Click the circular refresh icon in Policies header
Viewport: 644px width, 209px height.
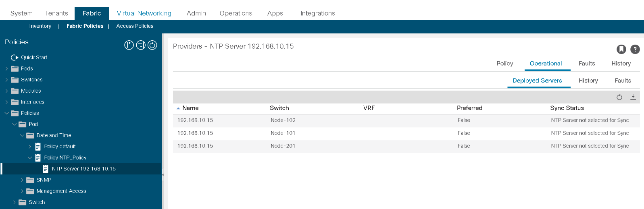152,45
